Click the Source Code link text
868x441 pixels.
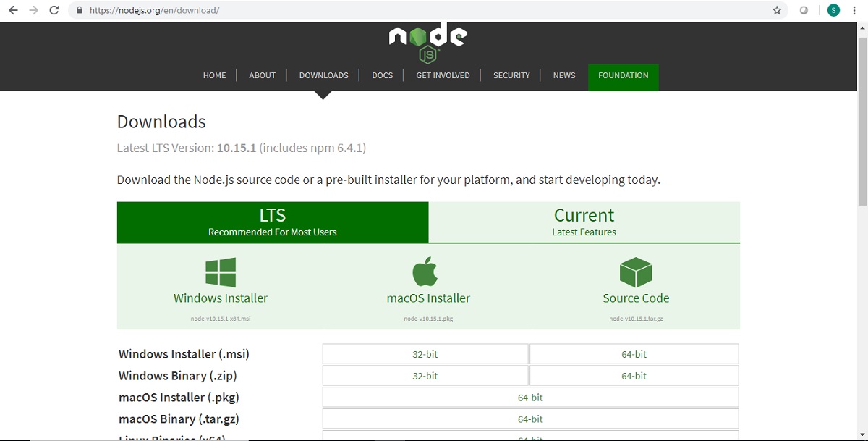[636, 298]
